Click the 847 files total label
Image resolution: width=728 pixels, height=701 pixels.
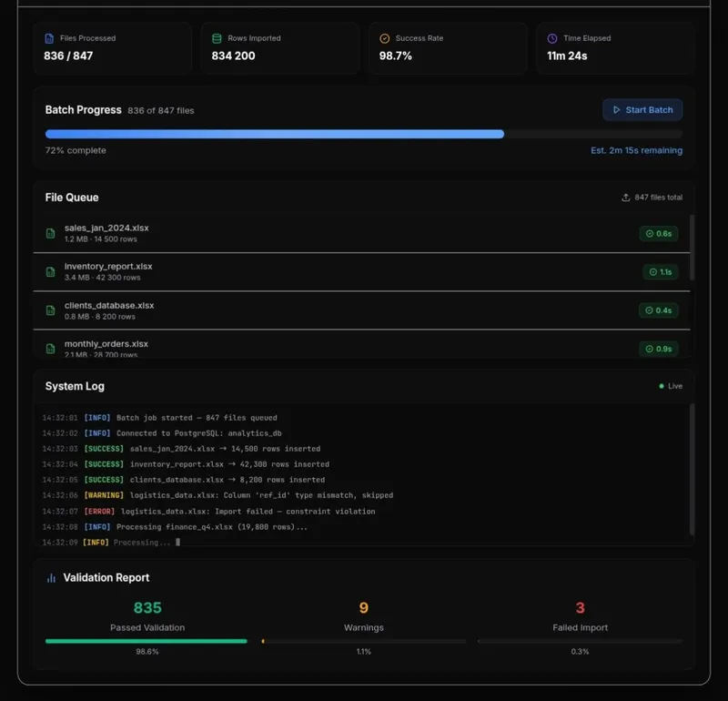tap(658, 198)
